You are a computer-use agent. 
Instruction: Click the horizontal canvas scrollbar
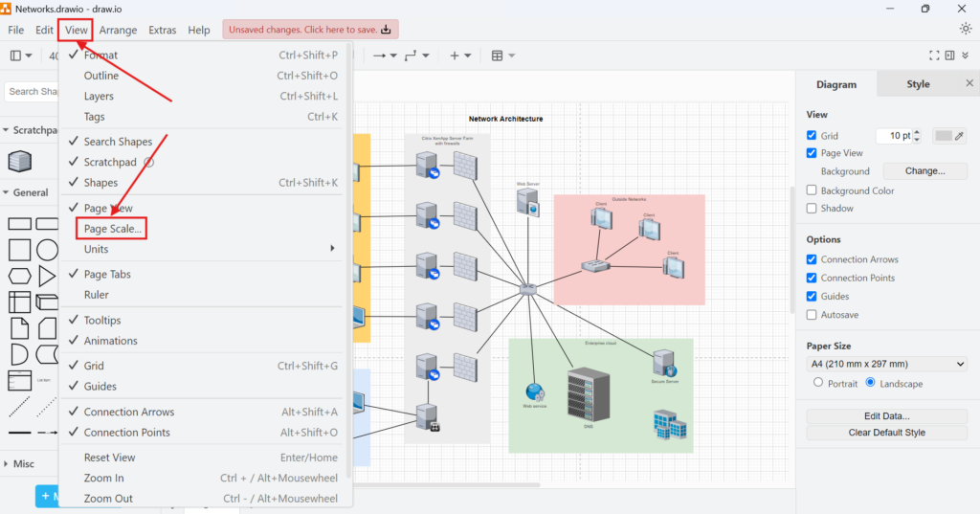446,484
